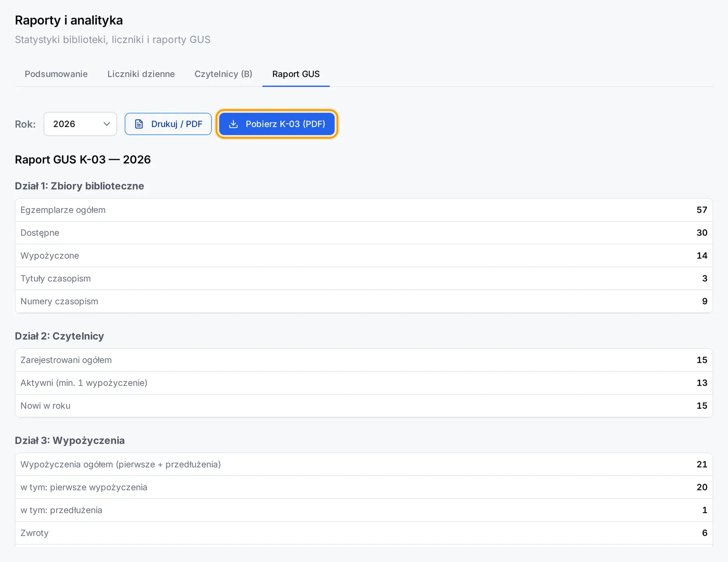Image resolution: width=728 pixels, height=562 pixels.
Task: Click the Nowi w roku row label
Action: (46, 406)
